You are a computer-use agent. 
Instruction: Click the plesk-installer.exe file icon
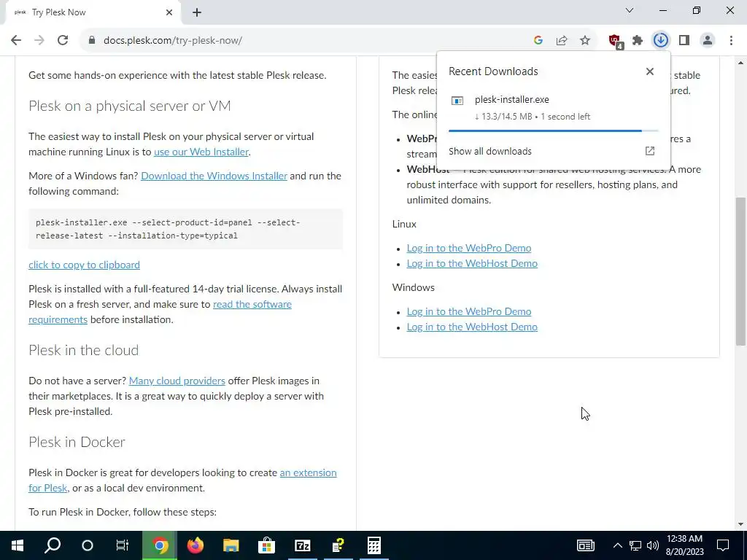point(457,101)
